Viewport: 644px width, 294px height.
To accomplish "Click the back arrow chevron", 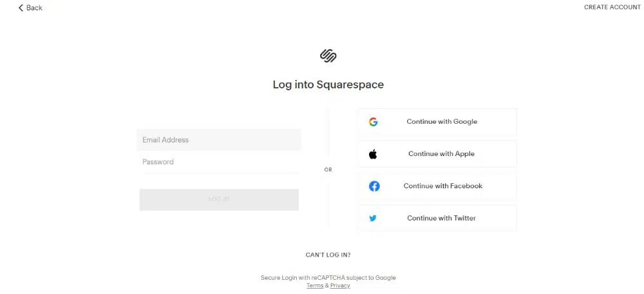I will (21, 8).
